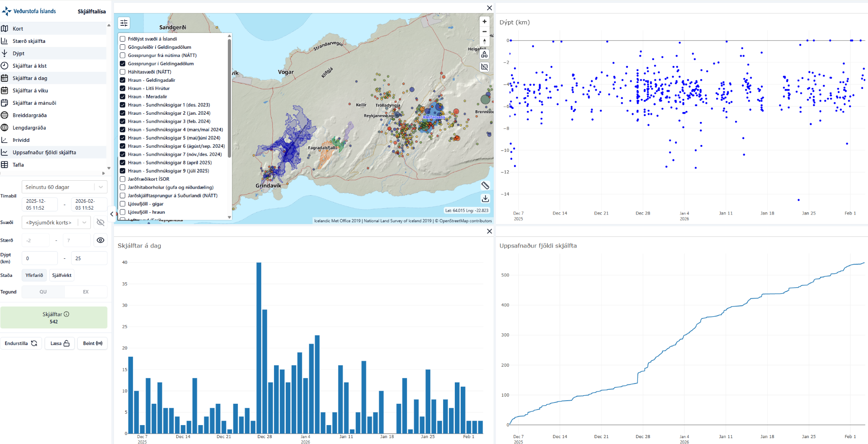The width and height of the screenshot is (868, 444).
Task: Collapse the left sidebar with arrow
Action: click(112, 214)
